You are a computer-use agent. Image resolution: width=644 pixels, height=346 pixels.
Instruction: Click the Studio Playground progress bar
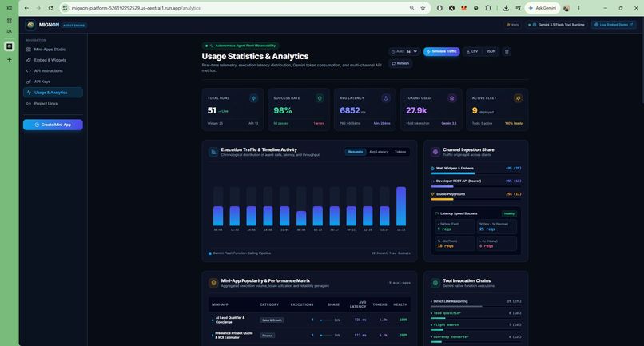pyautogui.click(x=475, y=199)
